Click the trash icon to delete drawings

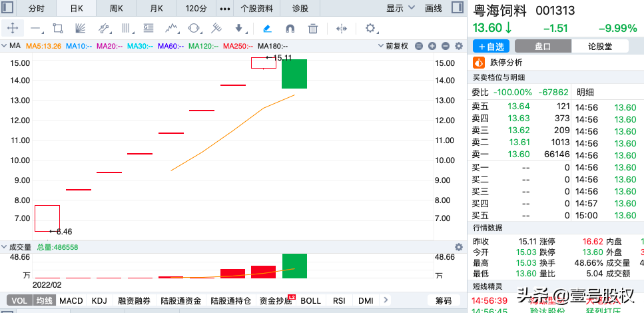tap(313, 29)
